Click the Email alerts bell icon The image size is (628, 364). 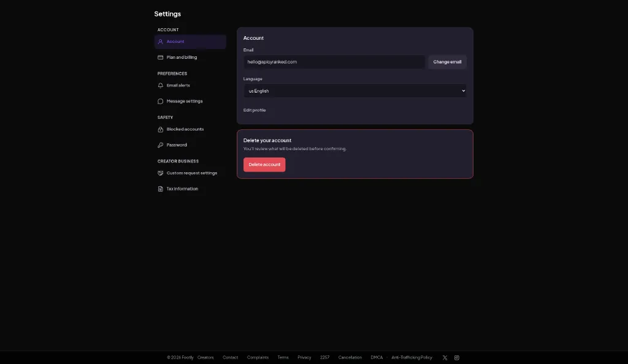[x=160, y=85]
